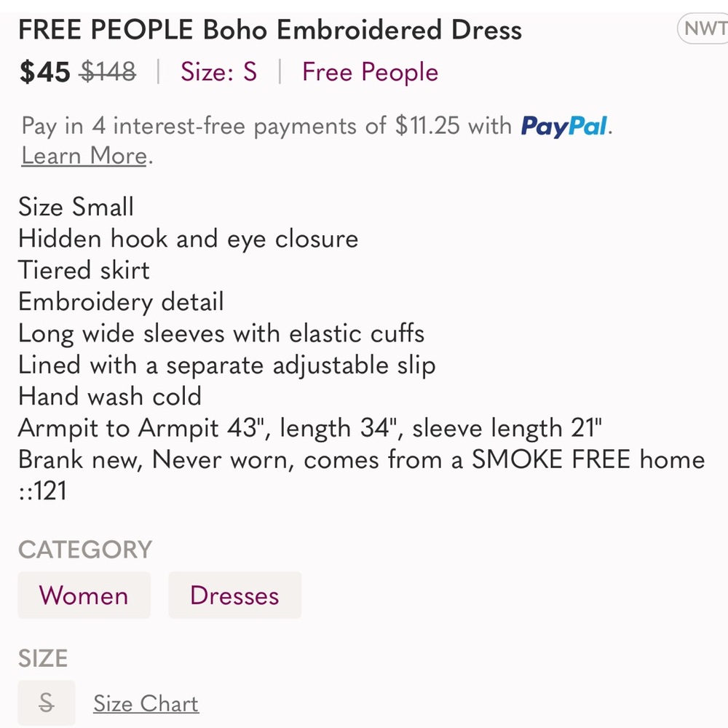Click the PayPal logo
Screen dimensions: 728x728
(x=564, y=125)
